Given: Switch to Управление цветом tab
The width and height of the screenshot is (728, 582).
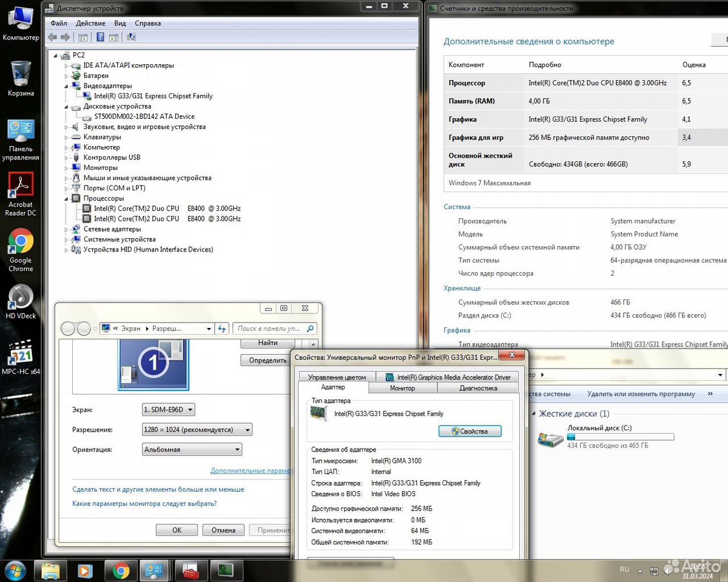Looking at the screenshot, I should tap(337, 377).
